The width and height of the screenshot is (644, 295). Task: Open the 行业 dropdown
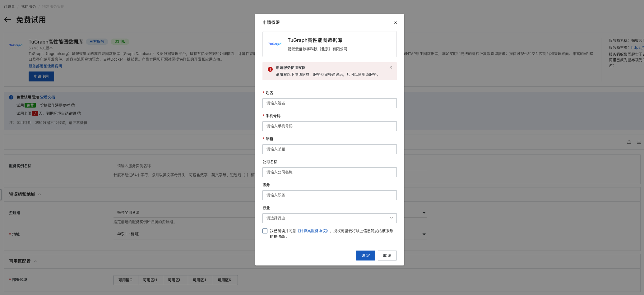click(329, 218)
